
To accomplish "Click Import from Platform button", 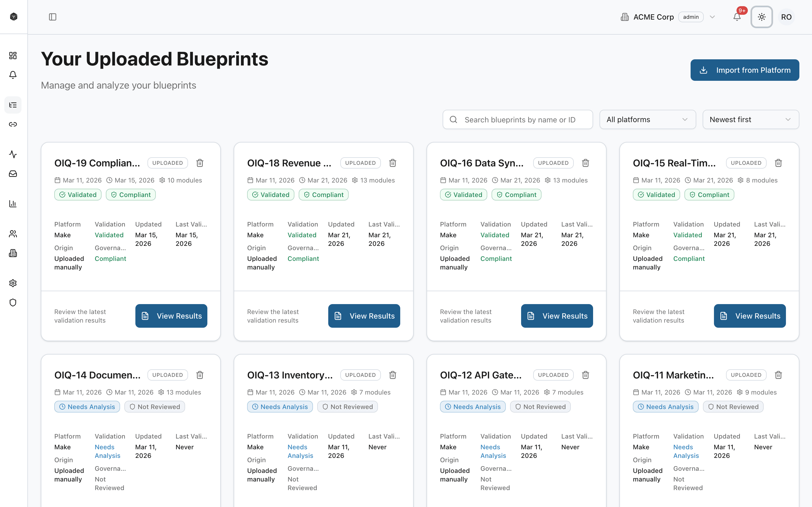I will click(745, 70).
